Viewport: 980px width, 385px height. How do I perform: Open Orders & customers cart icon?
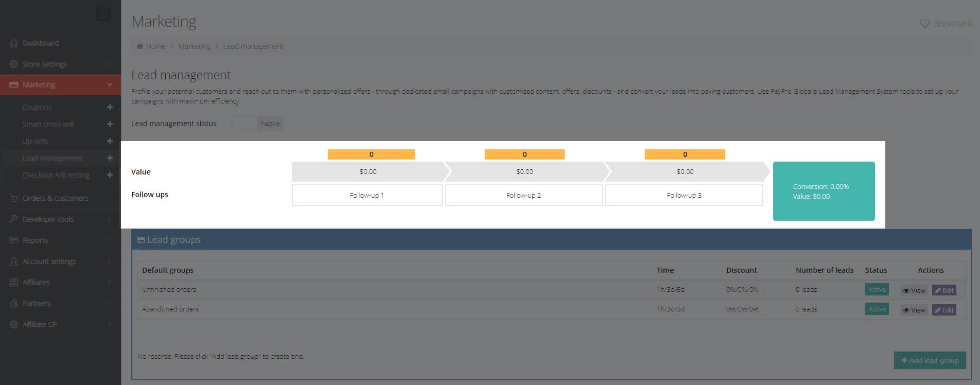[14, 198]
